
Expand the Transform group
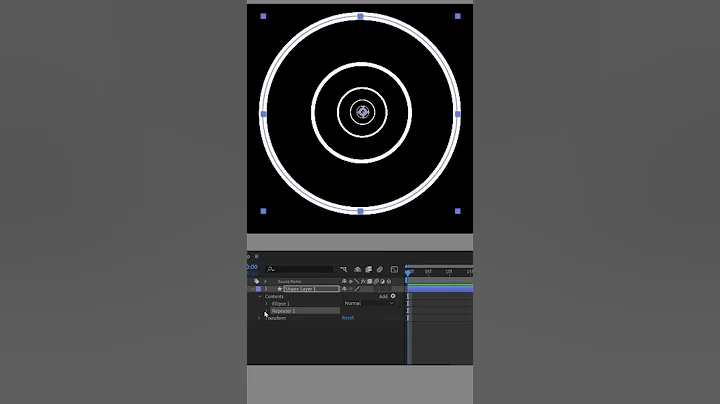tap(259, 318)
